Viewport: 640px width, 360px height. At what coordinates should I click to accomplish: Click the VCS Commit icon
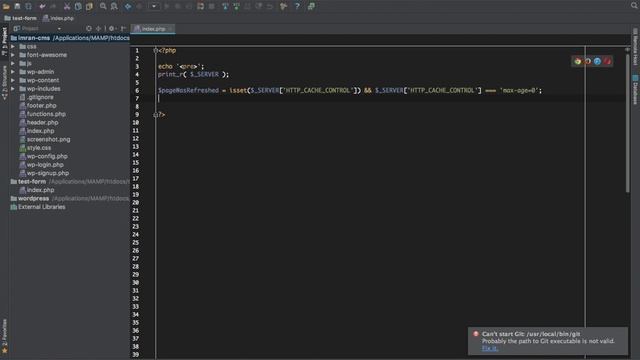(x=236, y=6)
